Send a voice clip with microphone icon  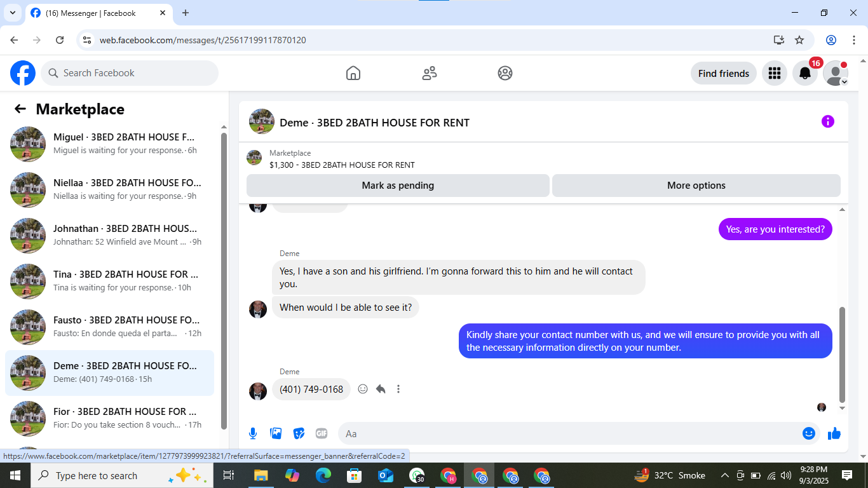pyautogui.click(x=253, y=433)
